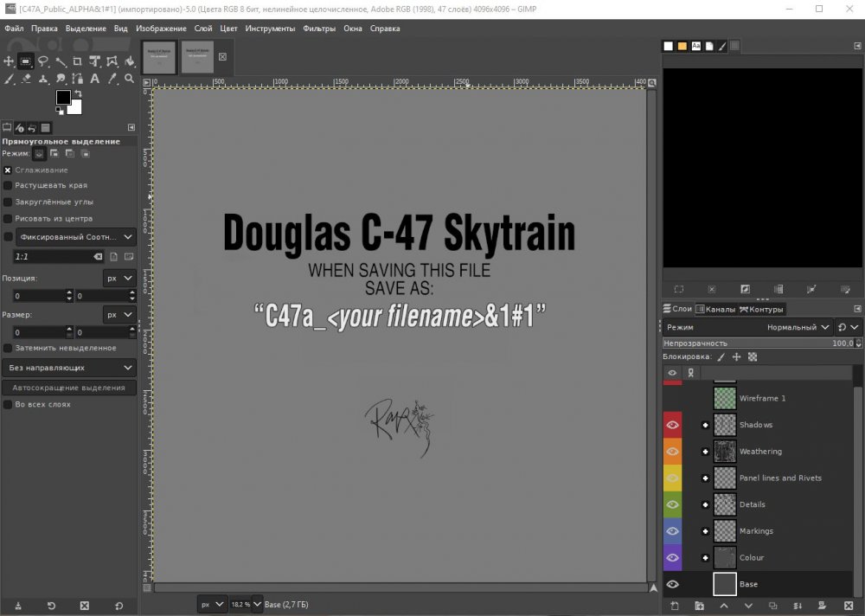The height and width of the screenshot is (616, 865).
Task: Select the Weathering layer in the list
Action: point(759,452)
